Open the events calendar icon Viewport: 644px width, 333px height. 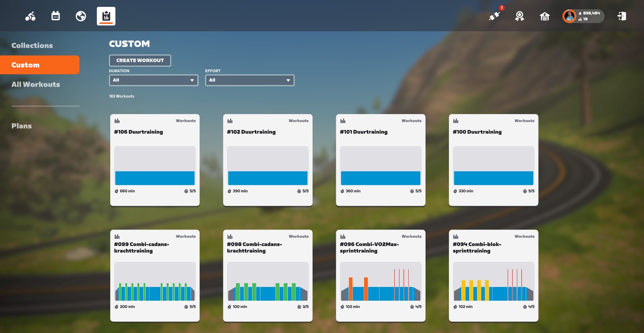click(x=56, y=16)
